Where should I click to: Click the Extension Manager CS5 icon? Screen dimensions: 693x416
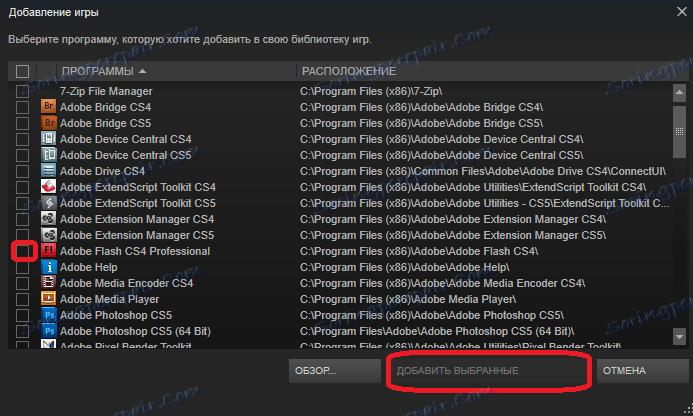coord(49,234)
